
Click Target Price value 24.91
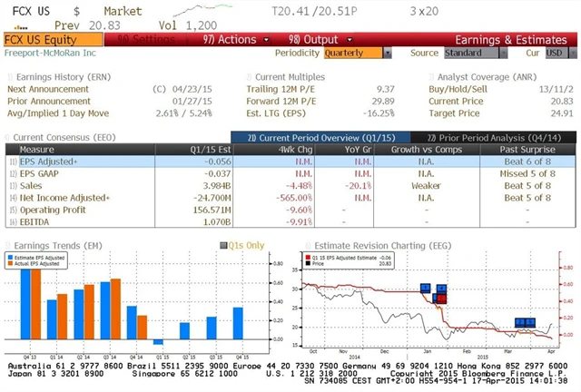coord(562,113)
